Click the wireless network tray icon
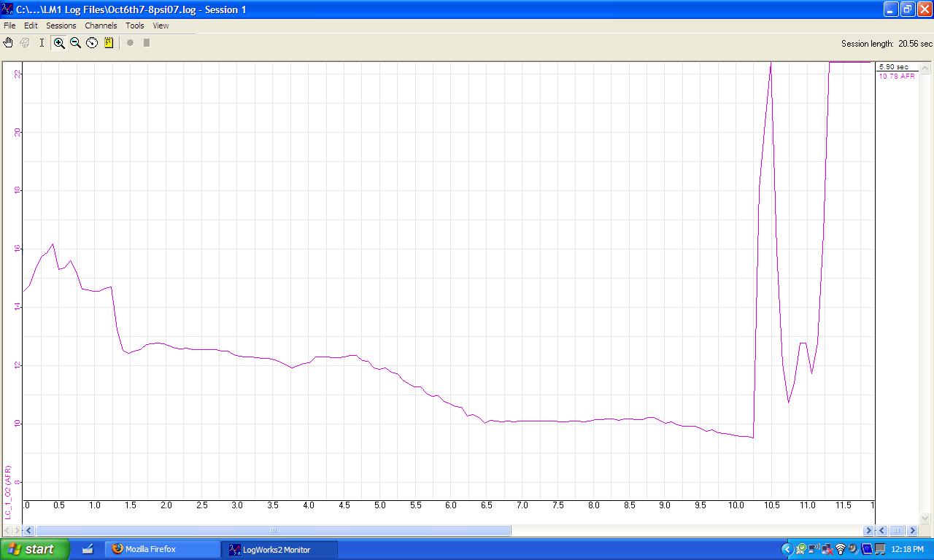Image resolution: width=934 pixels, height=560 pixels. click(x=840, y=549)
